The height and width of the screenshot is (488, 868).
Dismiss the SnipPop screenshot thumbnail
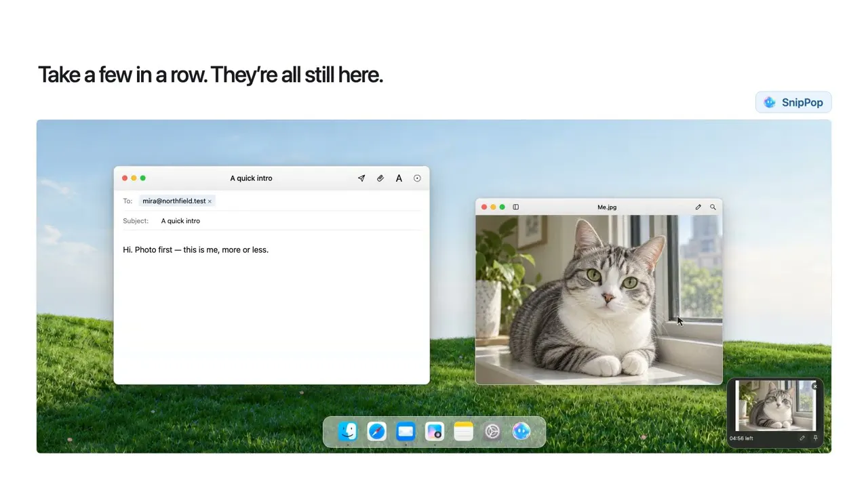click(815, 386)
